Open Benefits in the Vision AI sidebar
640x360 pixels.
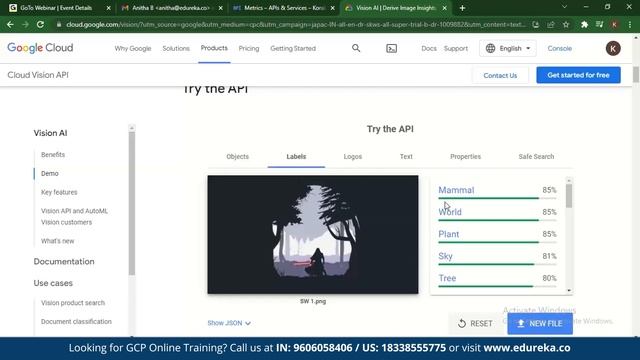pos(53,155)
